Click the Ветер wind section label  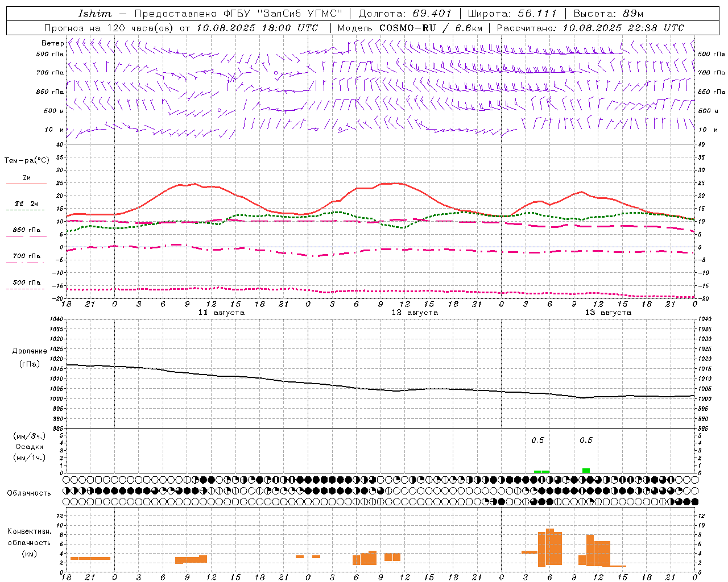[52, 43]
